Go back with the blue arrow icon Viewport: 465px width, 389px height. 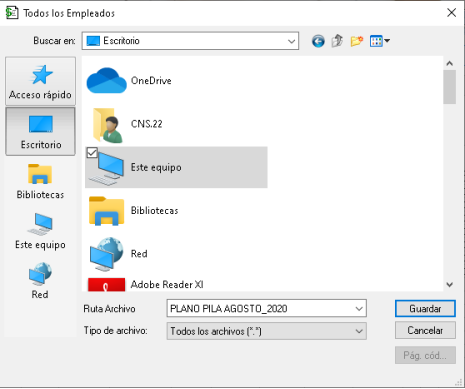click(318, 41)
